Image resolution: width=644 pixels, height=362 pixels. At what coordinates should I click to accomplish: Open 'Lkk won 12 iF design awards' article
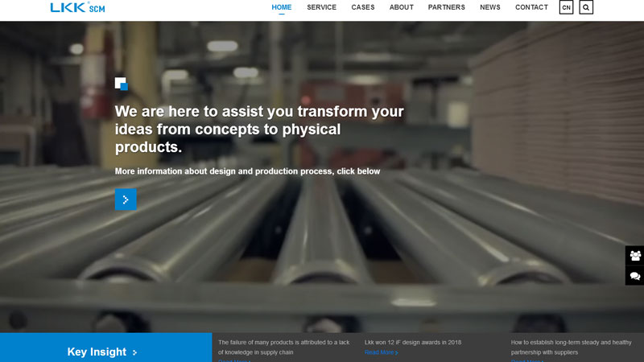coord(413,342)
